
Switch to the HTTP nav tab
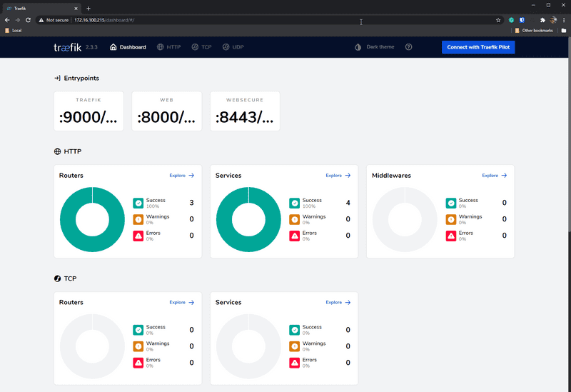pos(169,47)
